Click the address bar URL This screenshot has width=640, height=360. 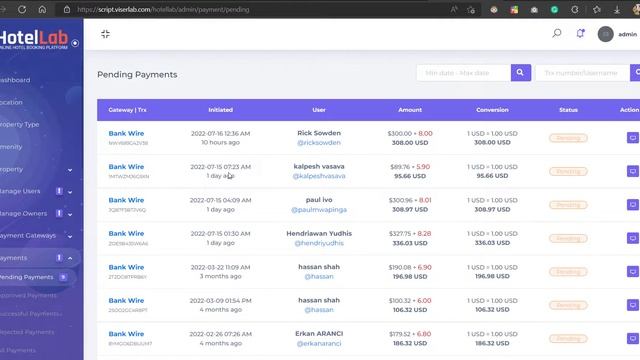(163, 9)
